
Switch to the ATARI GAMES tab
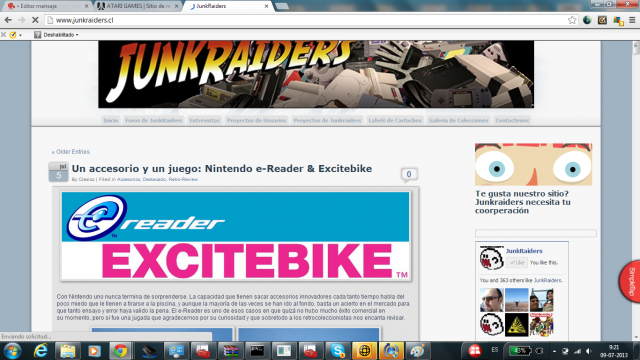point(139,6)
